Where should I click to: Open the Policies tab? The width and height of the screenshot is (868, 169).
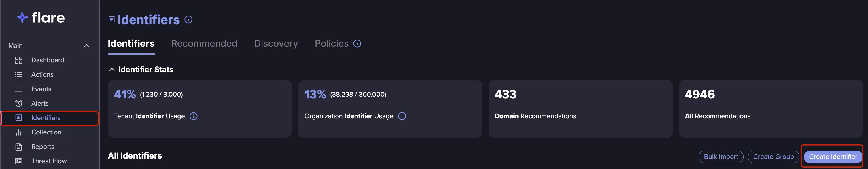coord(332,44)
